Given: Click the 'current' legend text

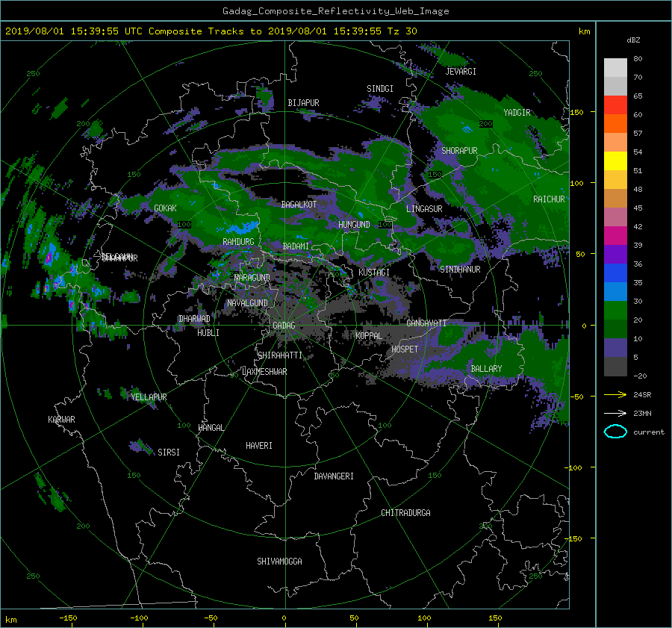Looking at the screenshot, I should (649, 432).
